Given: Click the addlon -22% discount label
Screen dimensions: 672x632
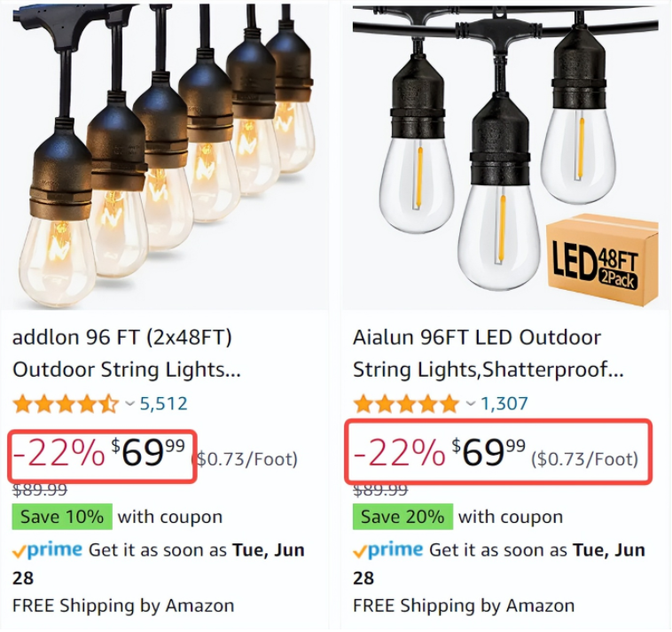Looking at the screenshot, I should [59, 454].
